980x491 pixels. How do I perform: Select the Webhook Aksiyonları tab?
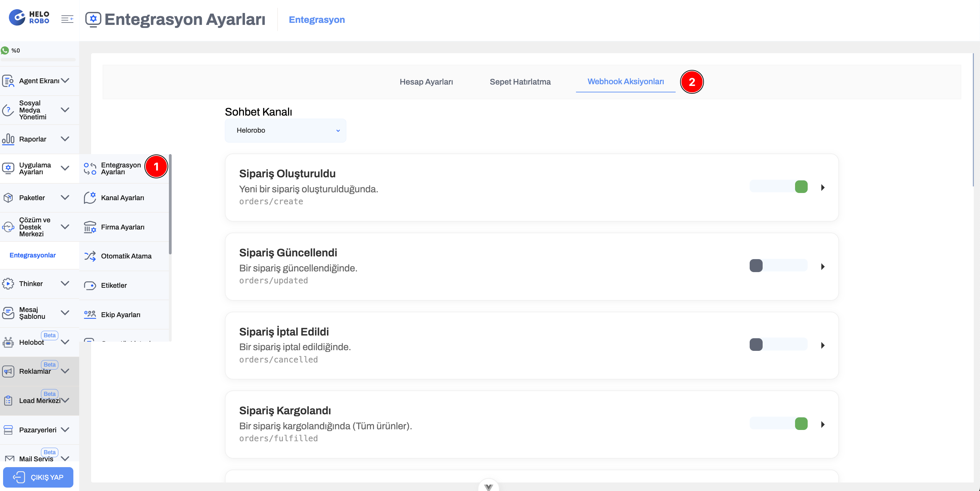pyautogui.click(x=625, y=81)
